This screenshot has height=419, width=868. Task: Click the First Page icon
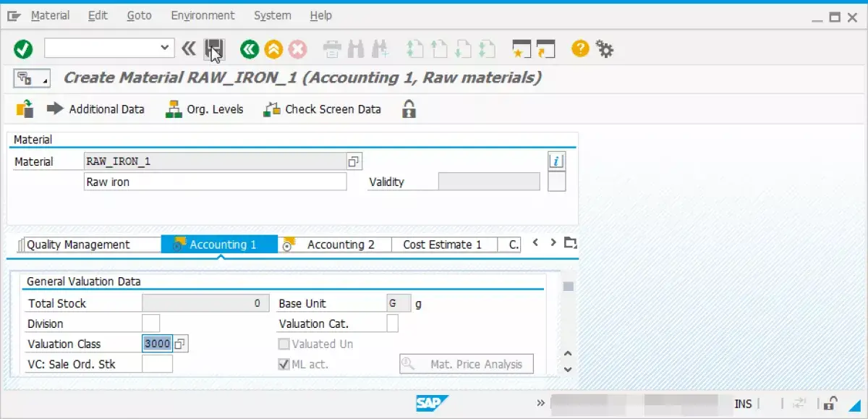[415, 49]
